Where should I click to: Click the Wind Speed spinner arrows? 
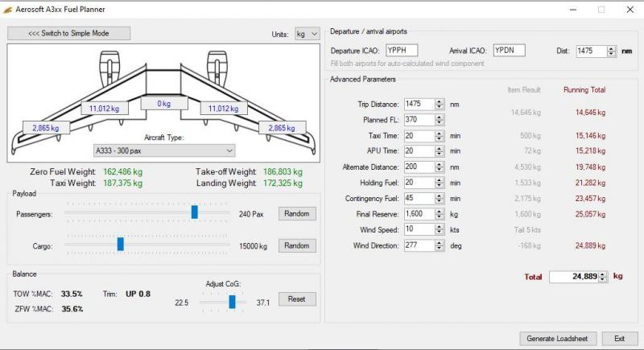coord(440,229)
